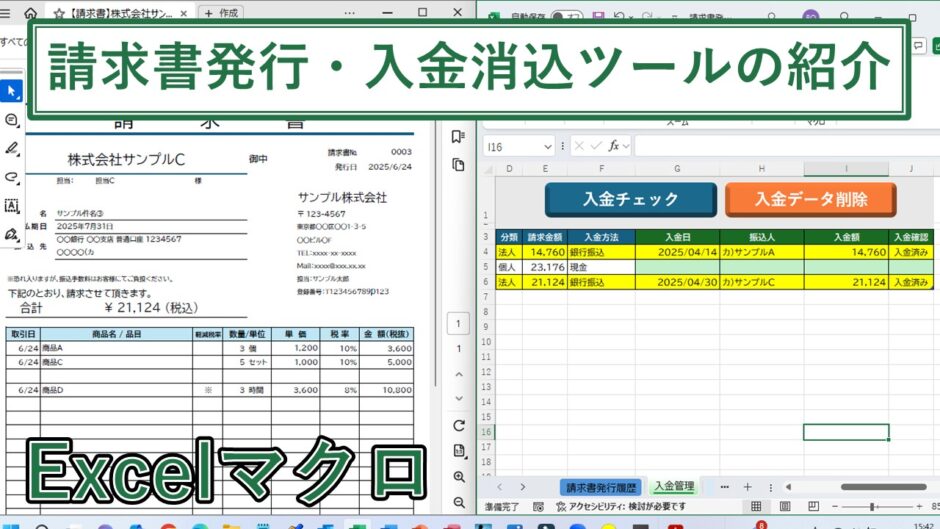Viewport: 940px width, 529px height.
Task: Click the 入金確認 header cell
Action: click(x=911, y=238)
